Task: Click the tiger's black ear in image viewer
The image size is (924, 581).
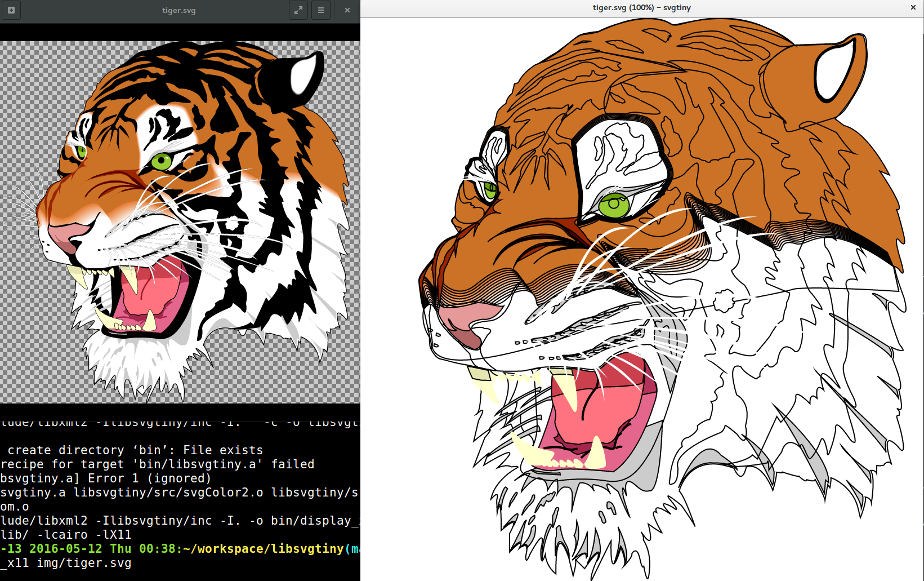Action: pyautogui.click(x=282, y=85)
